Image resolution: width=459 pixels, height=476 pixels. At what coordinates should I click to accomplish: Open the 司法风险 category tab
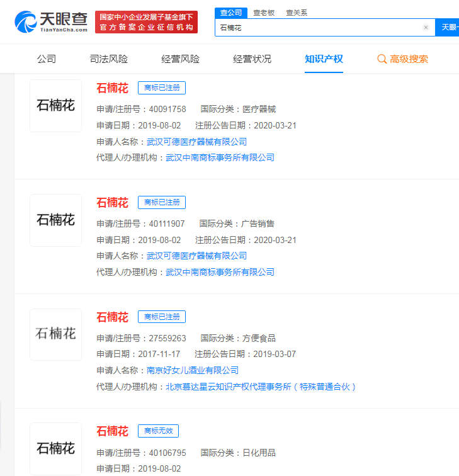coord(109,59)
